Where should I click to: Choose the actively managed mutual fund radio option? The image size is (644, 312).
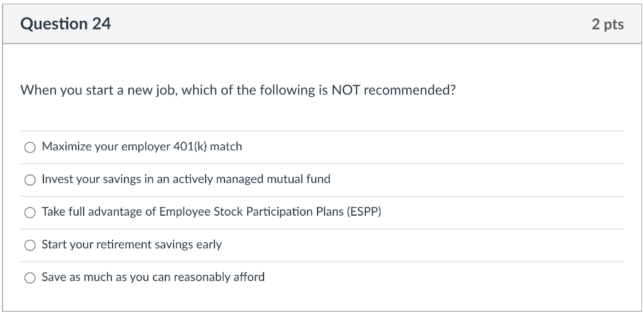click(30, 180)
